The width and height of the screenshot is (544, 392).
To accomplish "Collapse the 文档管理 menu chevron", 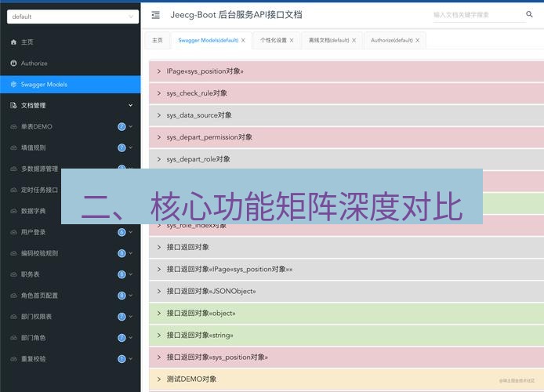I will coord(130,105).
